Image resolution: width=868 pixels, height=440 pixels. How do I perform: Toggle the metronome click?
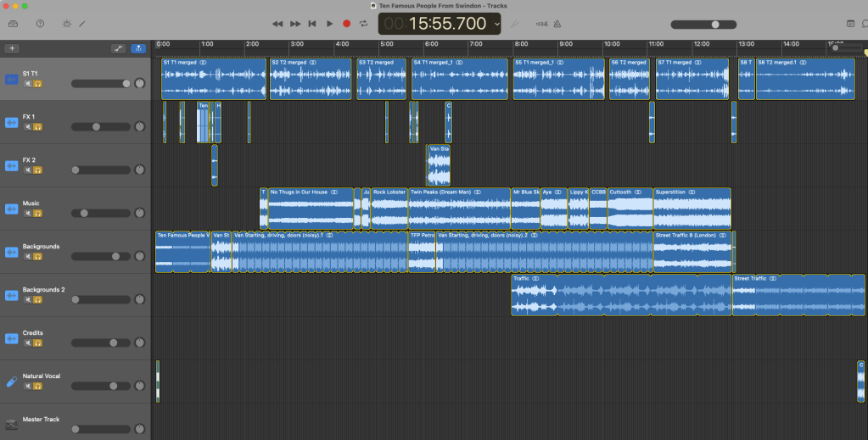(x=558, y=24)
